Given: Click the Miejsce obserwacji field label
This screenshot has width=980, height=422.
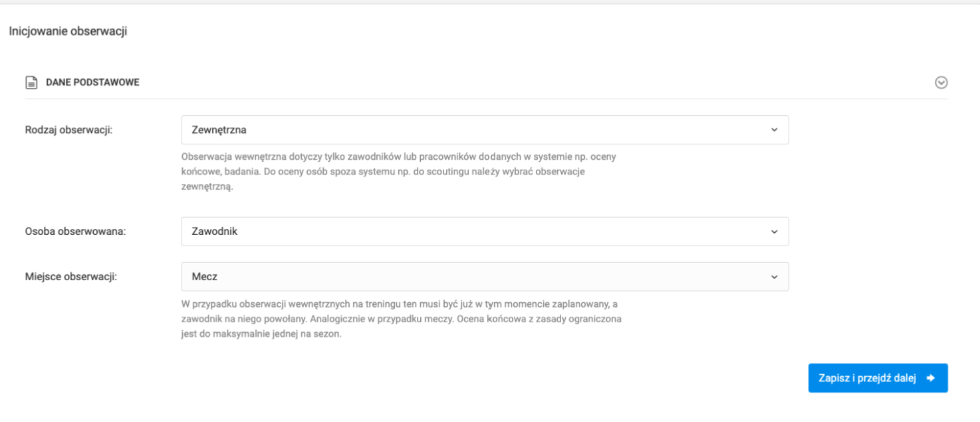Looking at the screenshot, I should click(70, 277).
